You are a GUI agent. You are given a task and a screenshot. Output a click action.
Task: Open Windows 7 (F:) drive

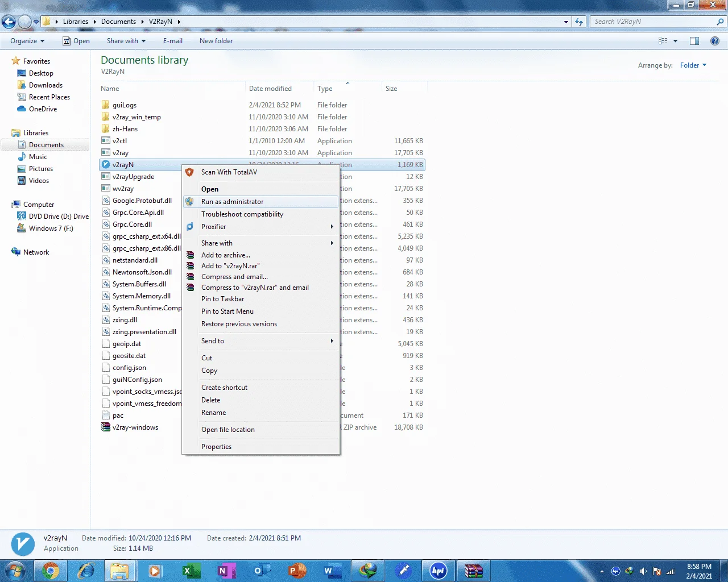51,228
